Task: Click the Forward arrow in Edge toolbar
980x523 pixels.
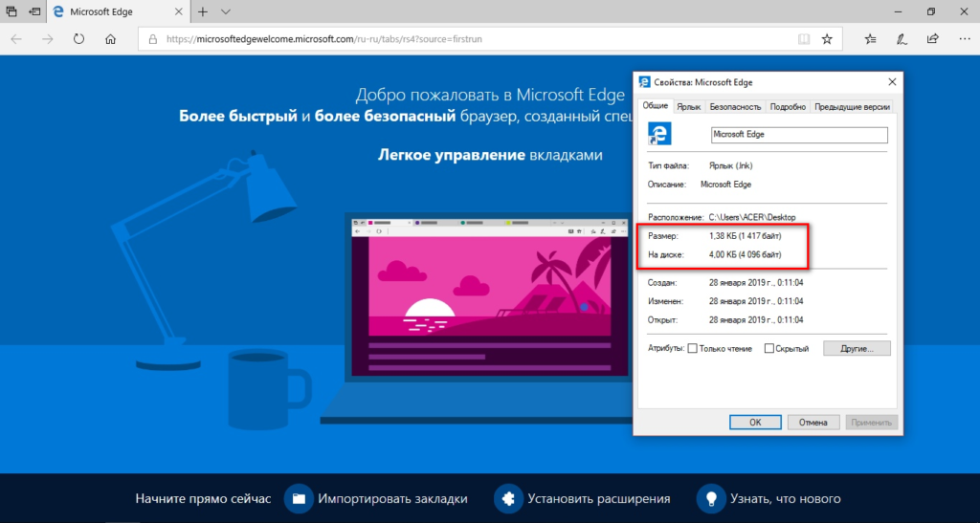Action: coord(48,38)
